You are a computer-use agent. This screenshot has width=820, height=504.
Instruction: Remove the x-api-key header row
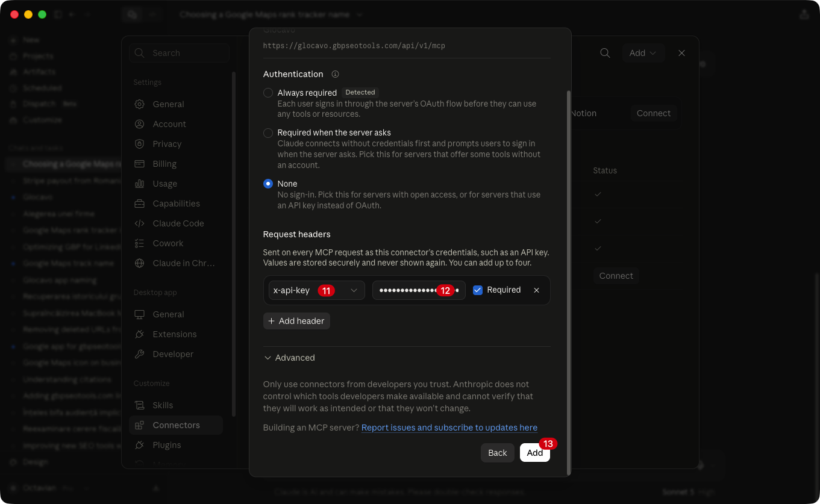[x=536, y=290]
